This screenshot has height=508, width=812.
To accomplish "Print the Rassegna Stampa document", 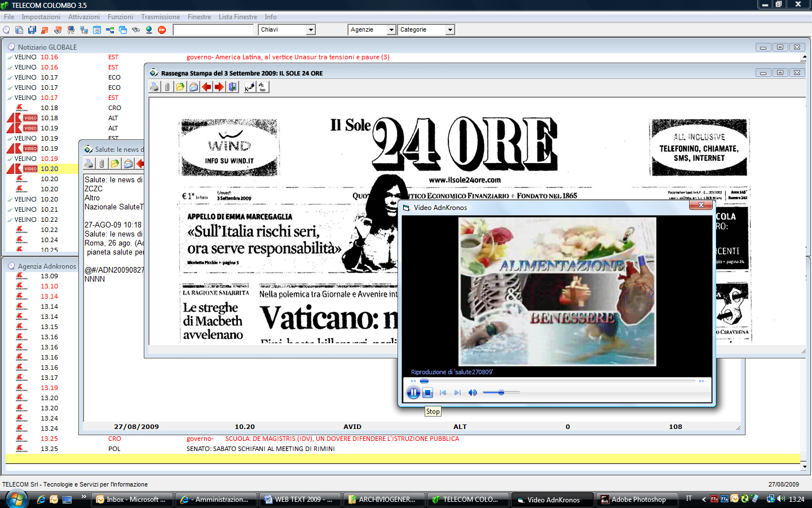I will (155, 87).
